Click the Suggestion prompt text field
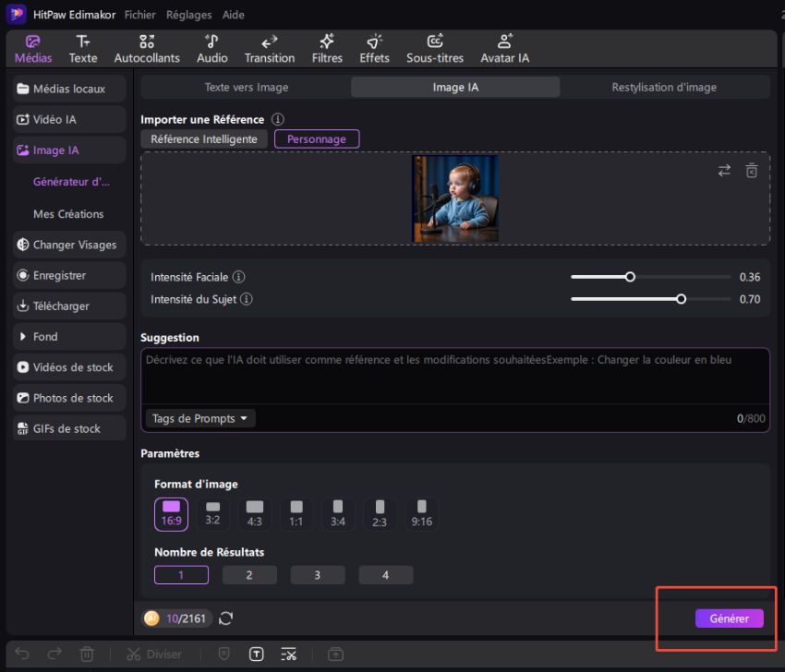 tap(455, 377)
